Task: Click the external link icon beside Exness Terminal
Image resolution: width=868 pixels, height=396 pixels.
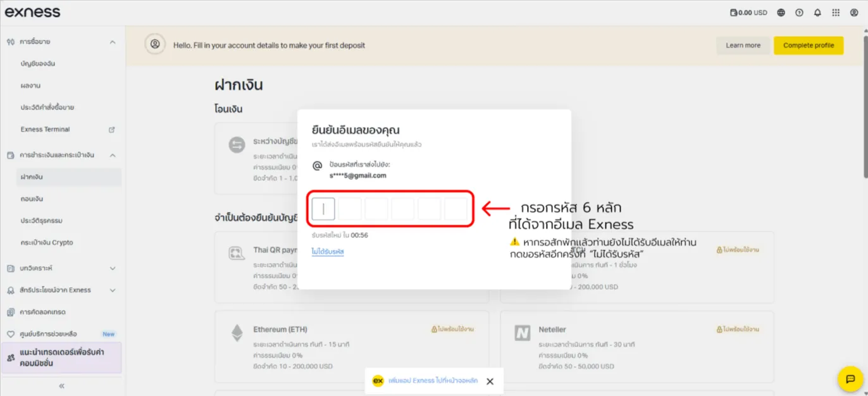Action: [x=112, y=129]
